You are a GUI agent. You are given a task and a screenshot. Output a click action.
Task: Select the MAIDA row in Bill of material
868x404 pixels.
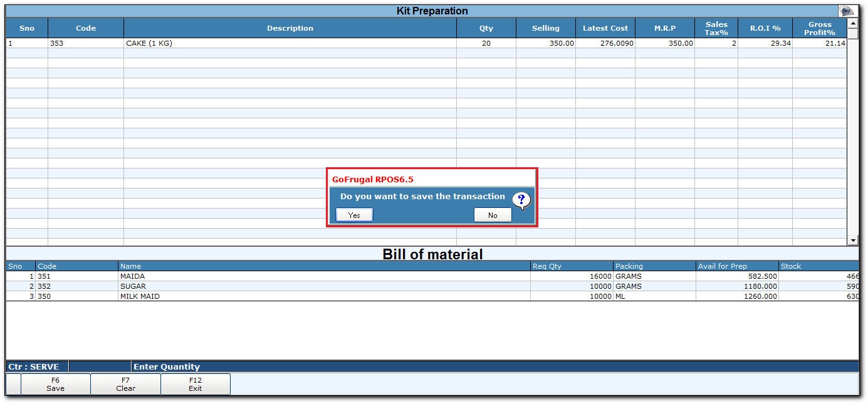[432, 276]
